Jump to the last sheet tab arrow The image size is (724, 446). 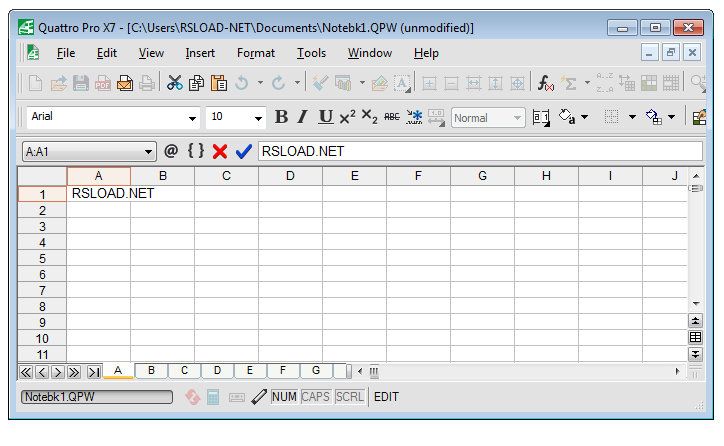94,372
